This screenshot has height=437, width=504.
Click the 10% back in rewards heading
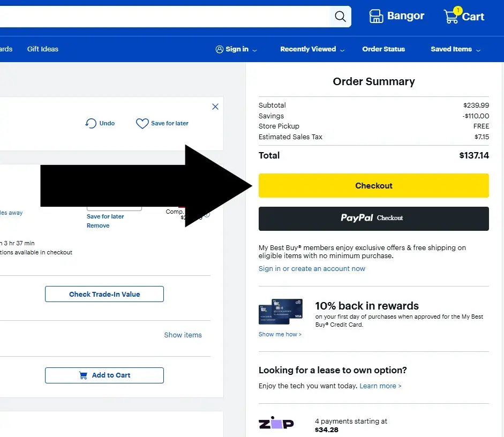click(x=367, y=306)
